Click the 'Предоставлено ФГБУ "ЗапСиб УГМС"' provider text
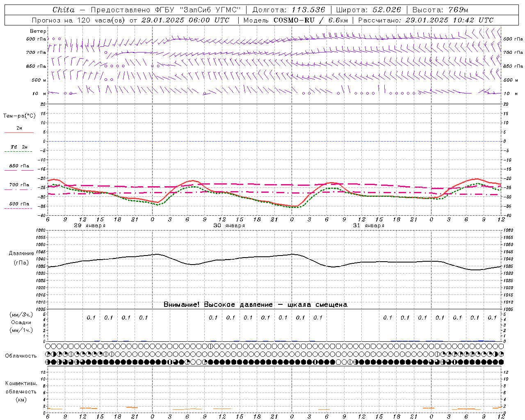The image size is (525, 420). click(x=165, y=10)
